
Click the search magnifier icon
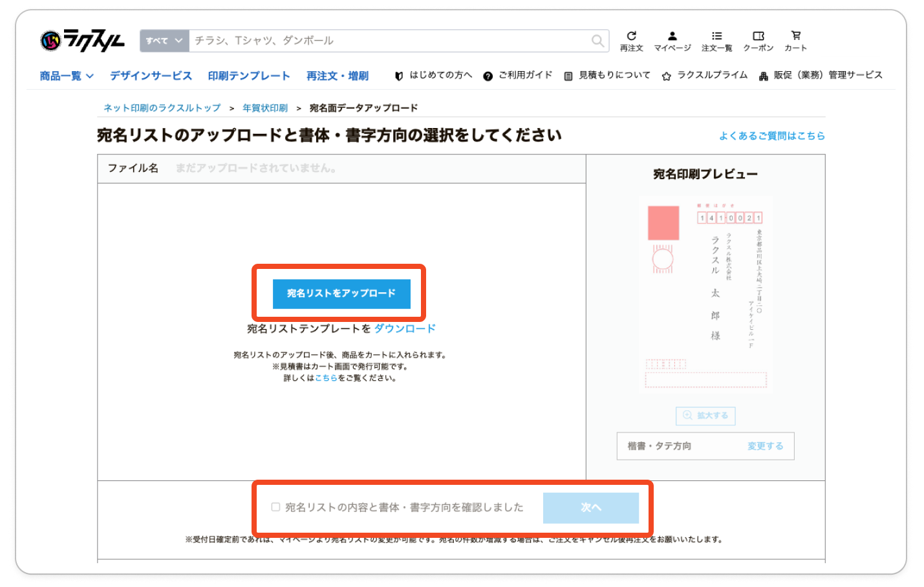tap(598, 41)
